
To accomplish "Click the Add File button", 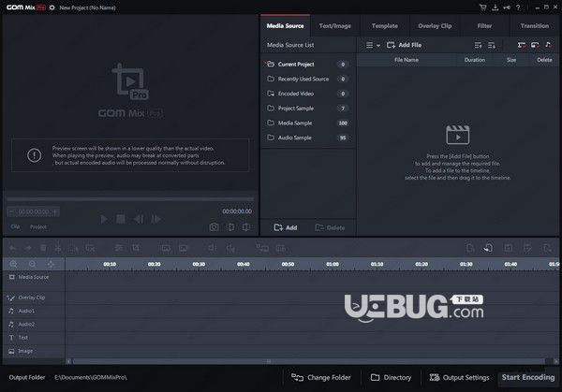I will tap(404, 45).
